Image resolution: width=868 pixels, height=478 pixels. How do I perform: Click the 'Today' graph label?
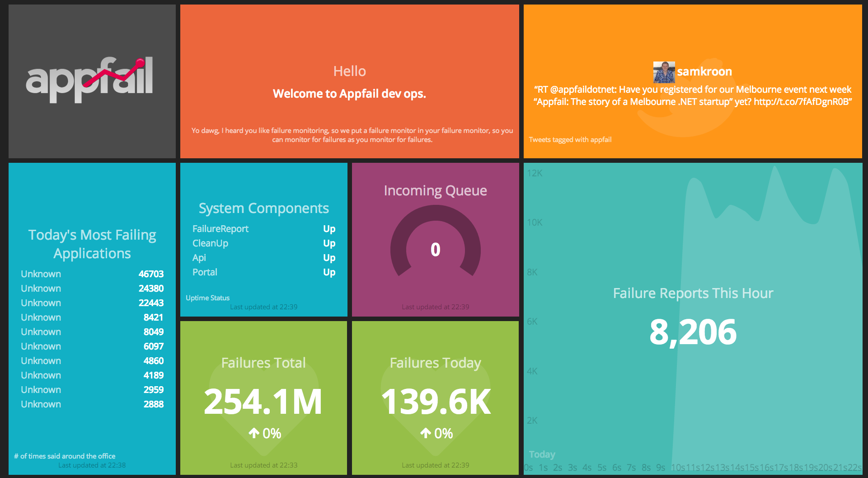click(542, 454)
